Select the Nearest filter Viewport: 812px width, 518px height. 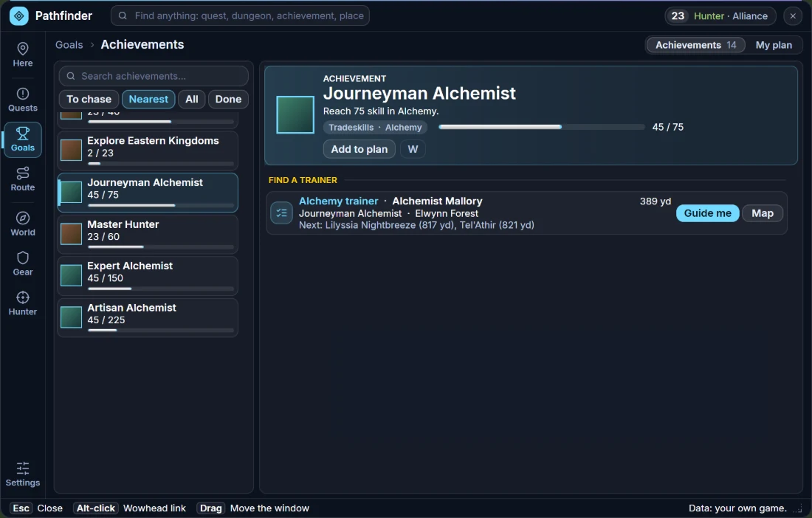point(148,100)
